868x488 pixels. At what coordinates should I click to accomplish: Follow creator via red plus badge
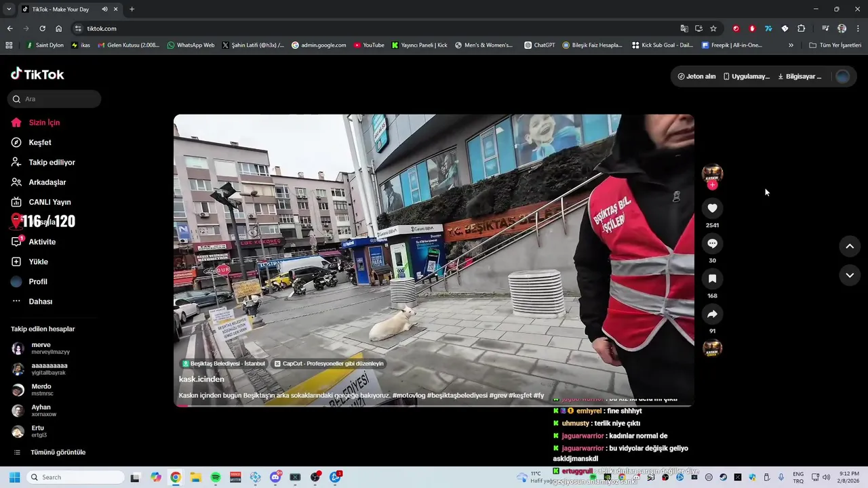pyautogui.click(x=712, y=185)
